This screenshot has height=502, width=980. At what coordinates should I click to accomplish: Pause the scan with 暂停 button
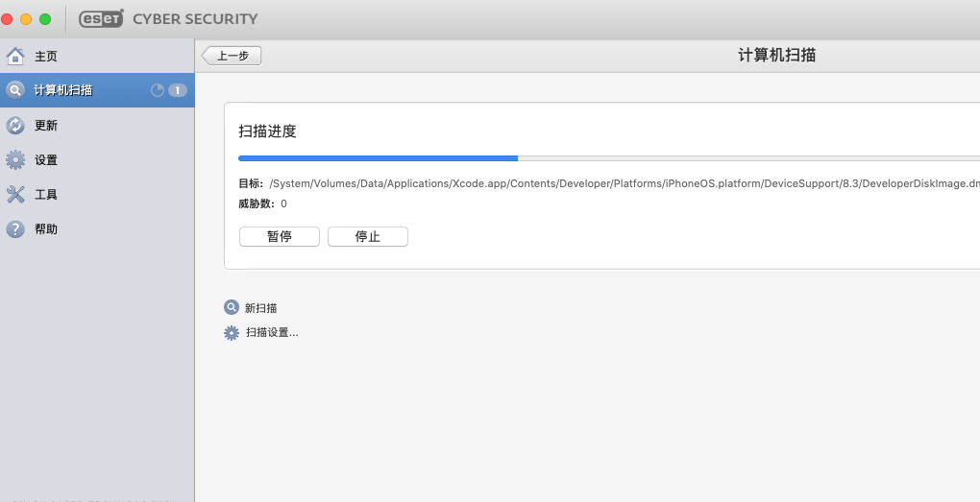tap(279, 236)
